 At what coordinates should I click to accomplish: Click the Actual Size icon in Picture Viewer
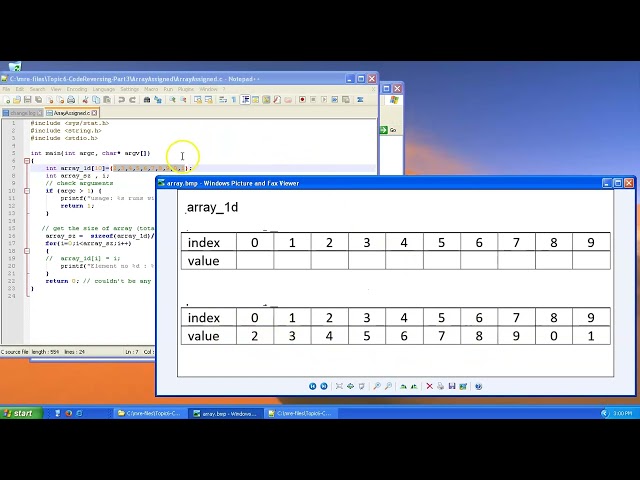pos(350,386)
